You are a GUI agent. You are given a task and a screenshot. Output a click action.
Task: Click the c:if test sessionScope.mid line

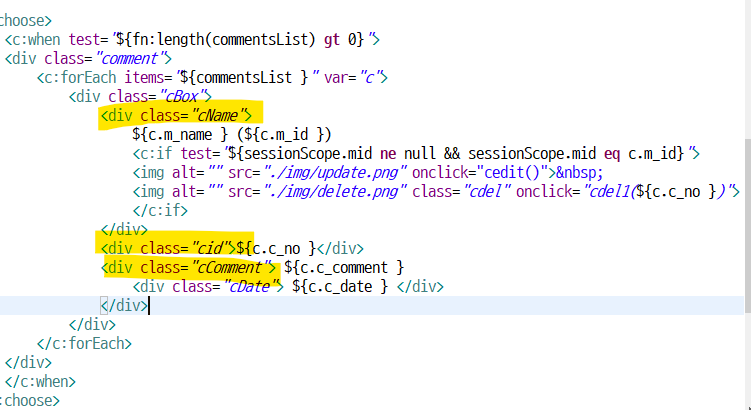(x=416, y=154)
